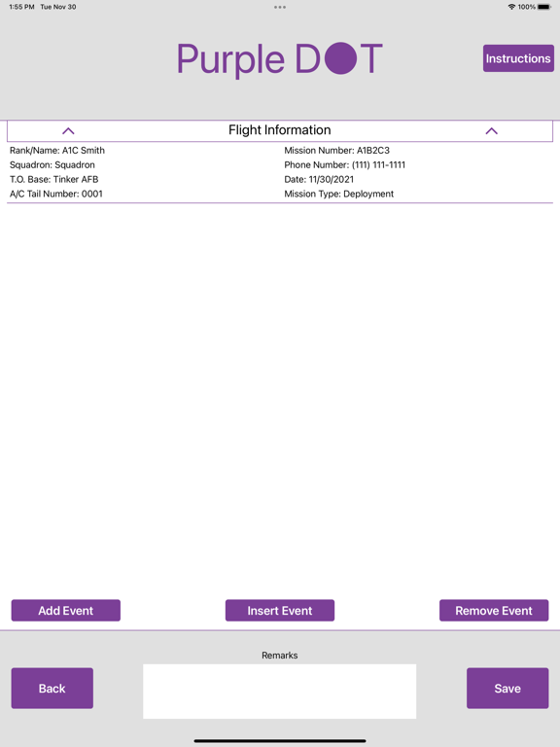
Task: Tap the Flight Information header title
Action: point(280,130)
